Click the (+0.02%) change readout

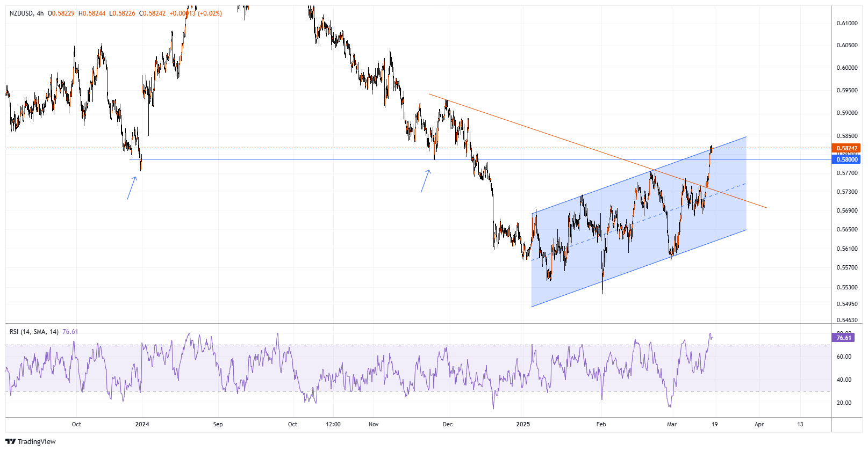click(x=210, y=13)
